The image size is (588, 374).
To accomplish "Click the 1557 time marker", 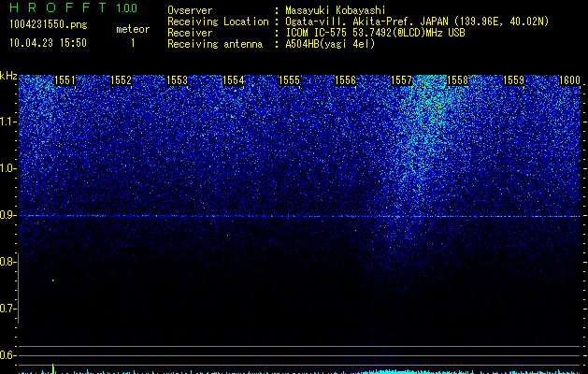I will pyautogui.click(x=401, y=80).
